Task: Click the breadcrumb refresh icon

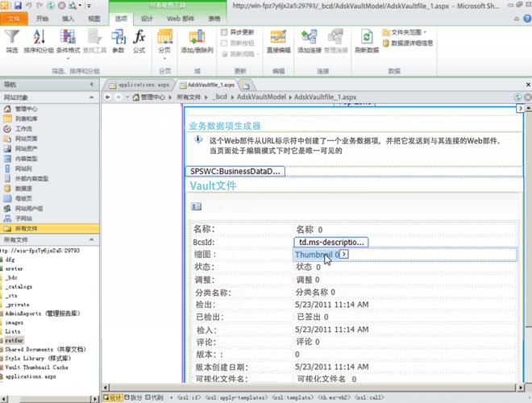Action: point(517,98)
